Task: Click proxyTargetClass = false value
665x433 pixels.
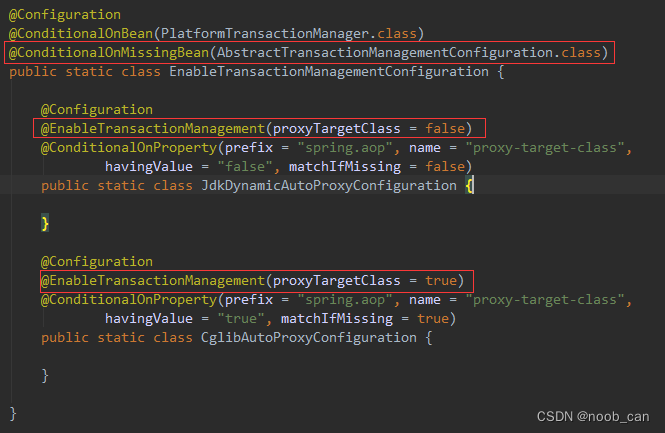Action: point(445,129)
